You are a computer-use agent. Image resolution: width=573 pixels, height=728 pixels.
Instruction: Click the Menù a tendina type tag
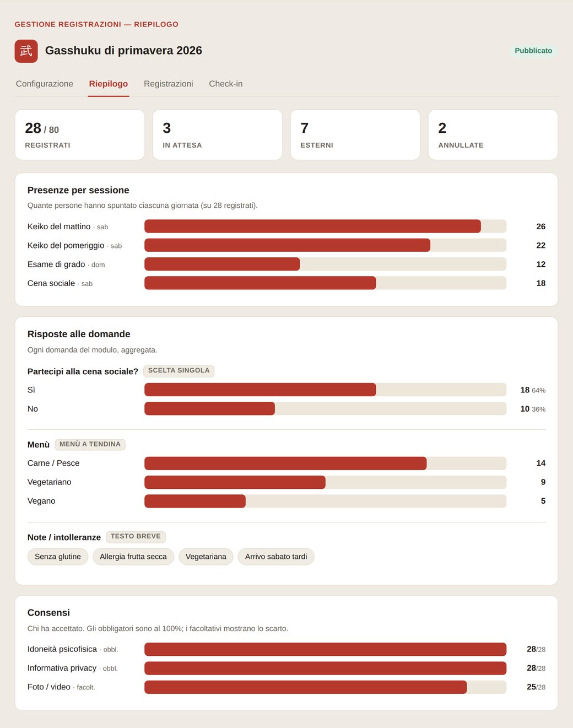90,444
